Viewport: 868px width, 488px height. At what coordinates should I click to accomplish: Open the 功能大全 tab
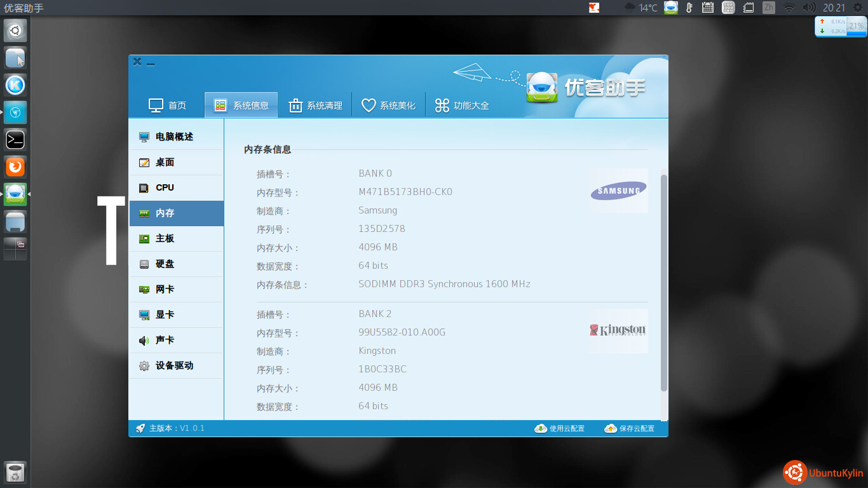coord(462,105)
